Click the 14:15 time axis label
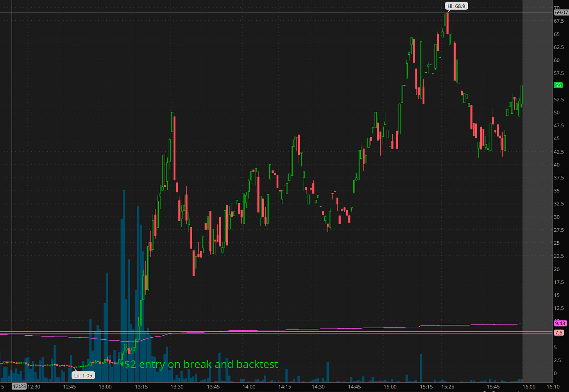This screenshot has height=392, width=569. (x=284, y=387)
